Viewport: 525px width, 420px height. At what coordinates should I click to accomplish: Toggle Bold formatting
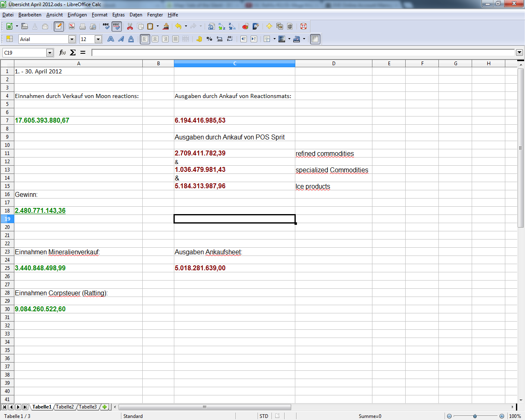click(x=111, y=39)
